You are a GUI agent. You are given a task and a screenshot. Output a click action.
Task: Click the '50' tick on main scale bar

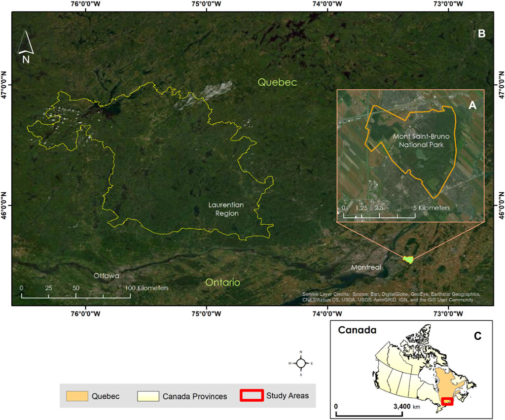(x=75, y=288)
